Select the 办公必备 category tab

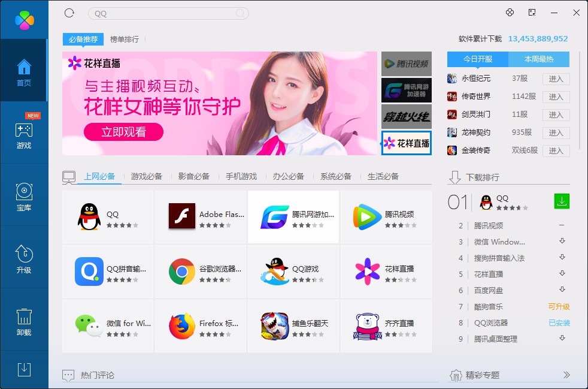[289, 176]
